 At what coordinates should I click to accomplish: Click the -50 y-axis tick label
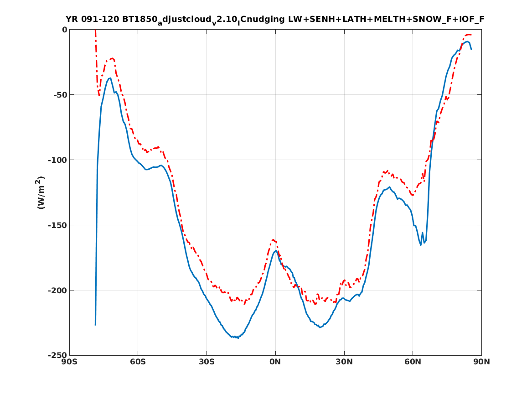[x=60, y=95]
